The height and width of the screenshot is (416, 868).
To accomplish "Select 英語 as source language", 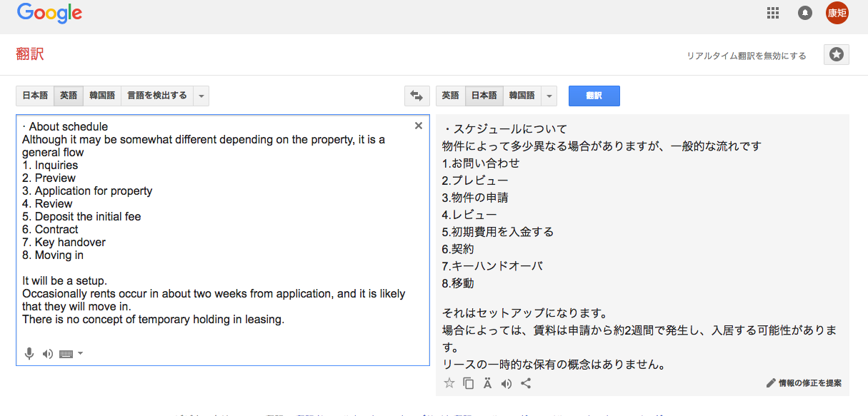I will [69, 96].
